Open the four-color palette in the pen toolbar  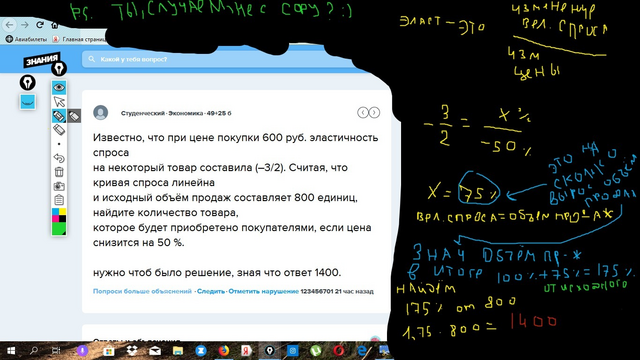(59, 215)
